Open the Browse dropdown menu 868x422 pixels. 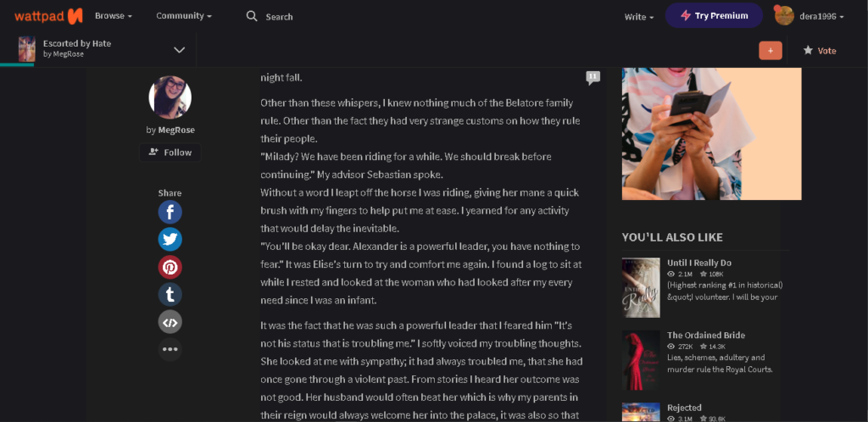[x=114, y=16]
